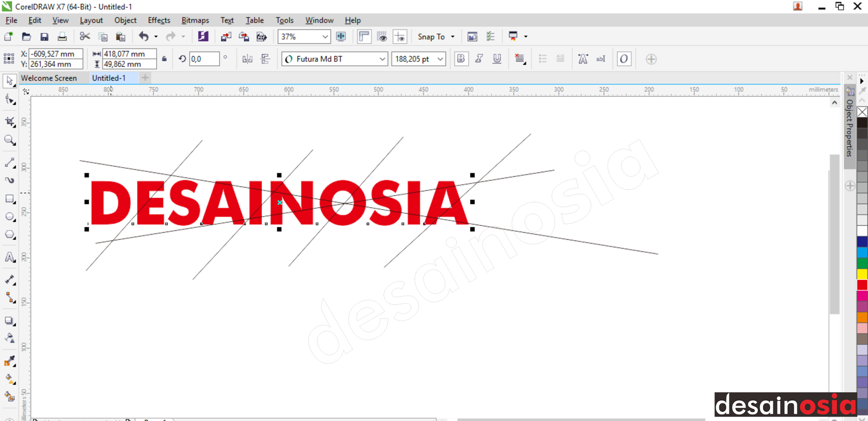Image resolution: width=868 pixels, height=421 pixels.
Task: Apply the yellow swatch from the palette
Action: coord(862,274)
